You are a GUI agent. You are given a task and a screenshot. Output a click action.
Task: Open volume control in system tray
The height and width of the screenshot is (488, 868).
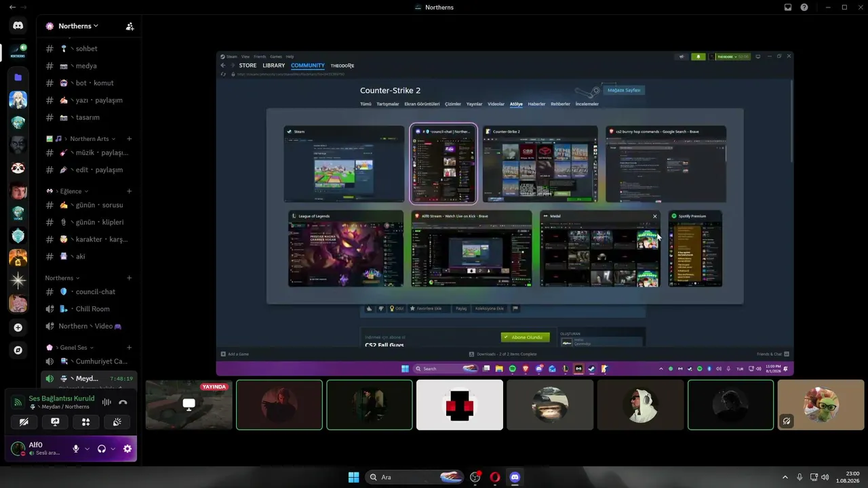825,477
